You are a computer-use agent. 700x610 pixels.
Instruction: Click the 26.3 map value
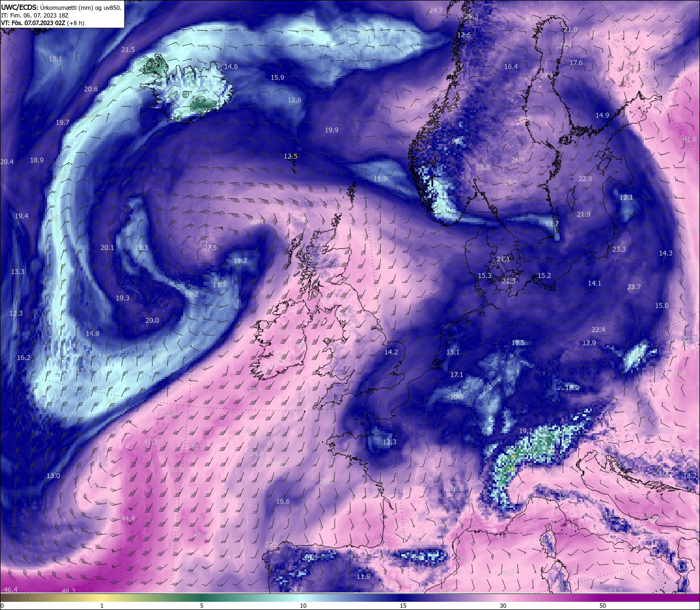[518, 160]
